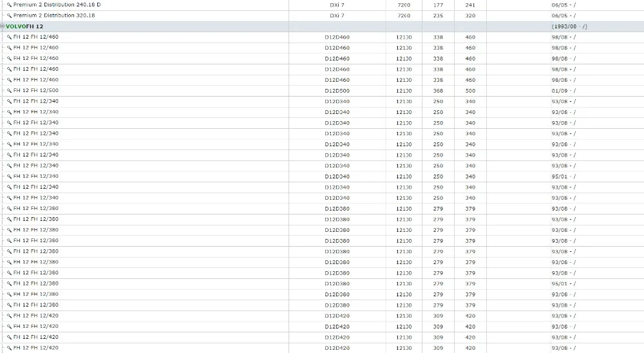Viewport: 644px width, 353px height.
Task: Select Premium 2 Distribution 240.18 D row name
Action: point(57,5)
